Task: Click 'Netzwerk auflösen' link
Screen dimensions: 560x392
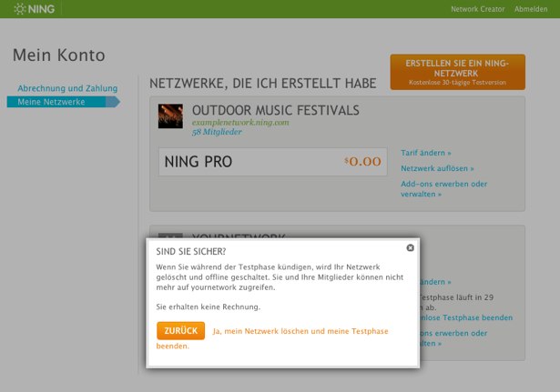Action: pos(437,168)
